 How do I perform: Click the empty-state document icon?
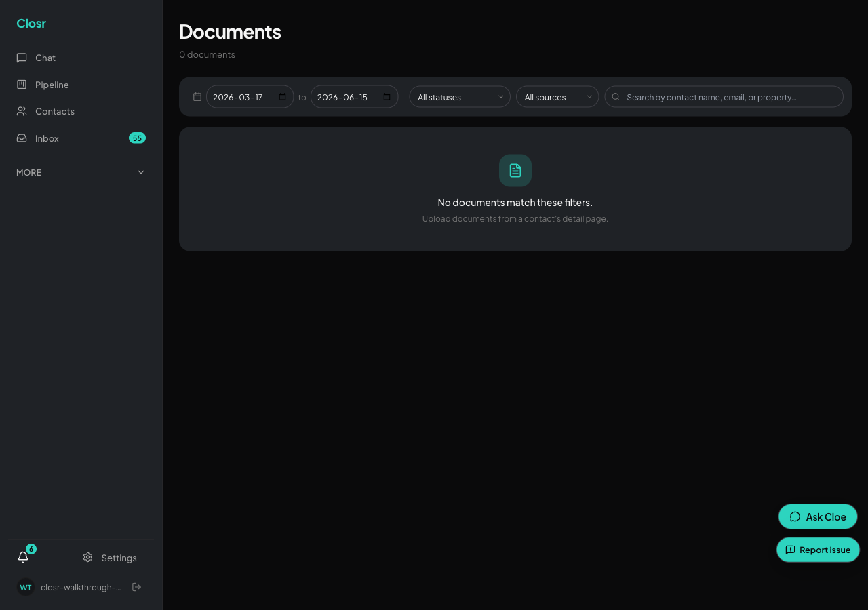(515, 170)
